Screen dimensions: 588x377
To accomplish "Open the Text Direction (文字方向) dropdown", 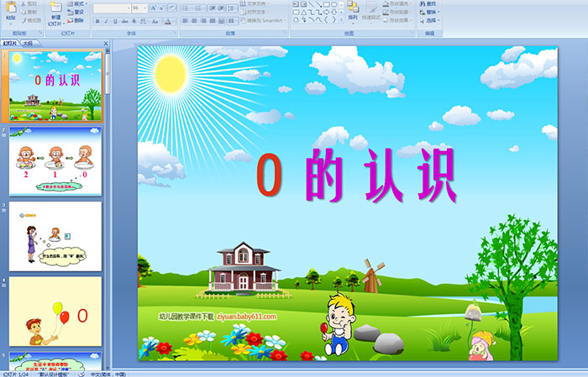I will click(255, 3).
